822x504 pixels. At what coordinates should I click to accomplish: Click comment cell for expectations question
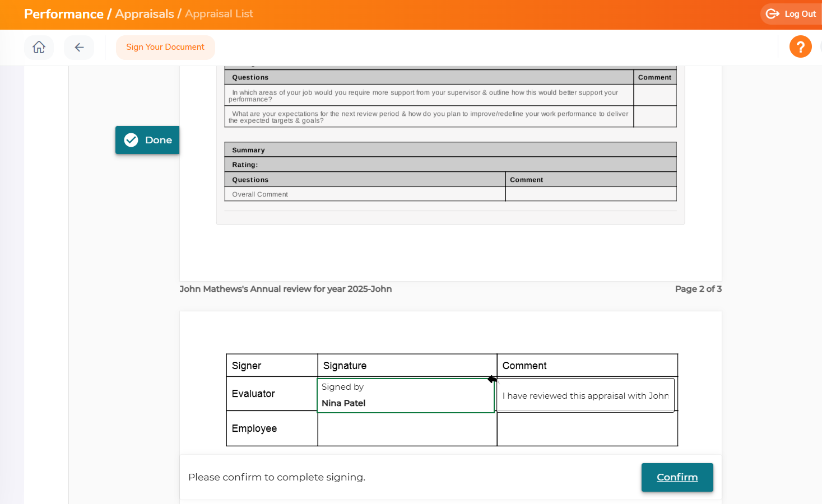(x=654, y=117)
